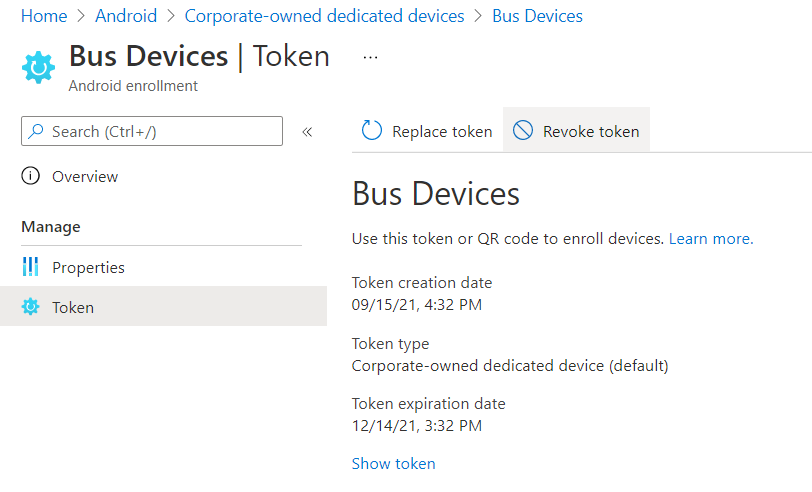Click the Revoke token prohibited icon
This screenshot has width=812, height=492.
pyautogui.click(x=523, y=131)
